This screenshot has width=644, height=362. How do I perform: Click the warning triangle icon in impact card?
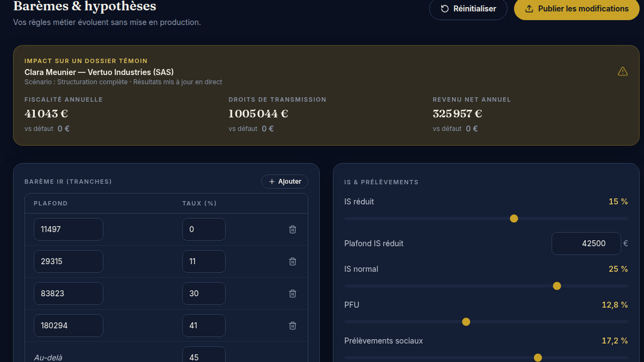[623, 71]
